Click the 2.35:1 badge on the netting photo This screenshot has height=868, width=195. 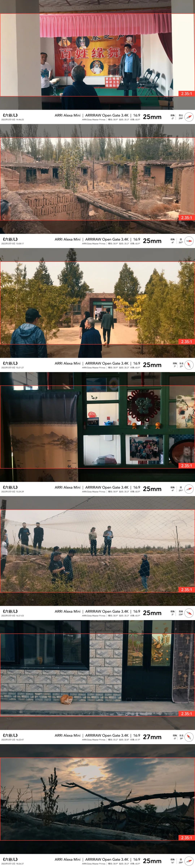pos(186,590)
